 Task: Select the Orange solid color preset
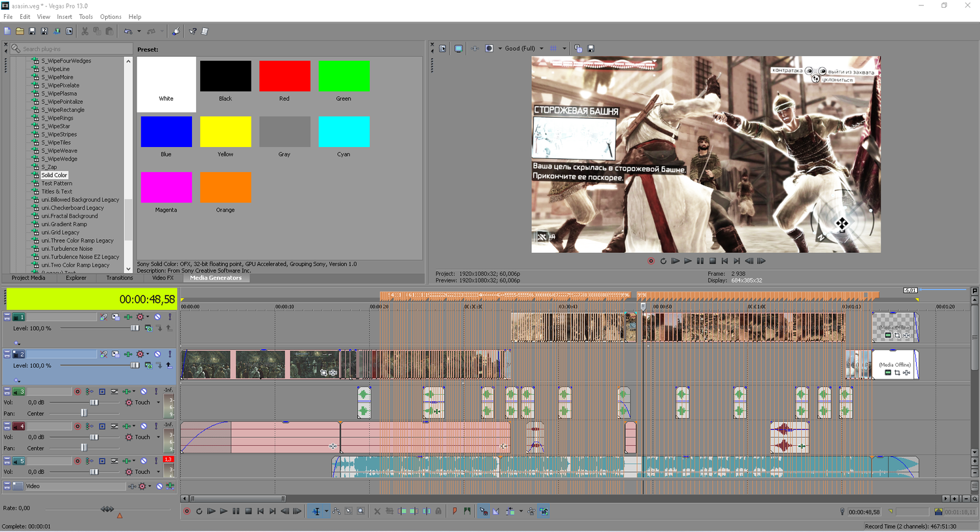[x=225, y=193]
